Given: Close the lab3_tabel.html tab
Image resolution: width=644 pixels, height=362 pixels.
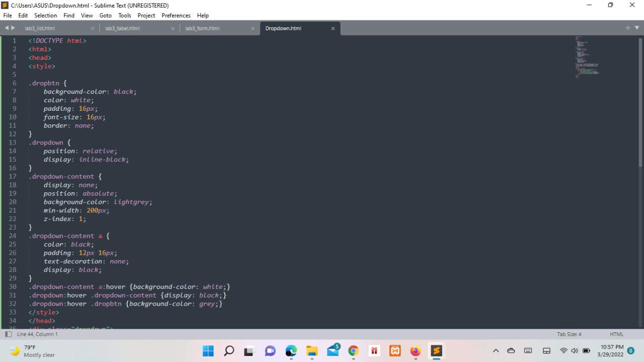Looking at the screenshot, I should pyautogui.click(x=173, y=29).
